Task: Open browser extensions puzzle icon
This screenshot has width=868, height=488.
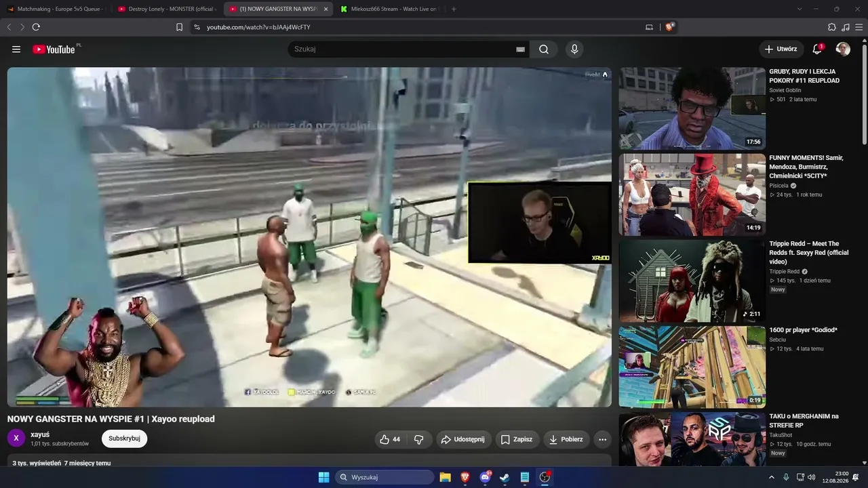Action: pos(832,27)
